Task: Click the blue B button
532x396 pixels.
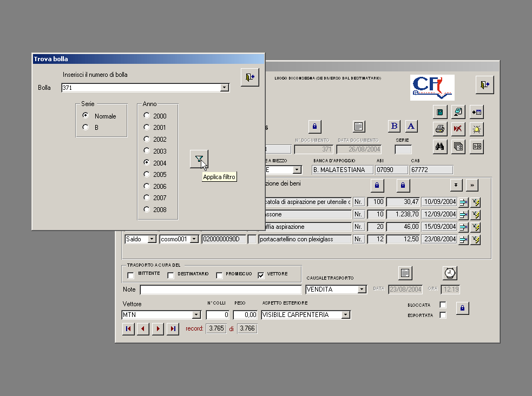Action: pos(394,126)
